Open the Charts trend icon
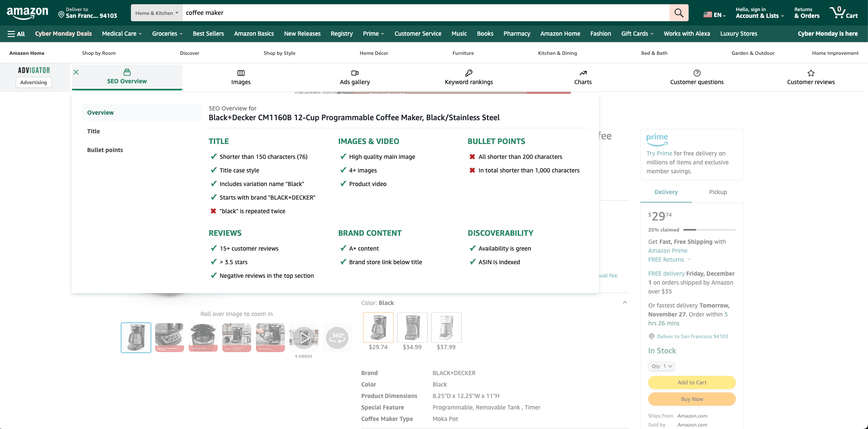 pyautogui.click(x=583, y=73)
